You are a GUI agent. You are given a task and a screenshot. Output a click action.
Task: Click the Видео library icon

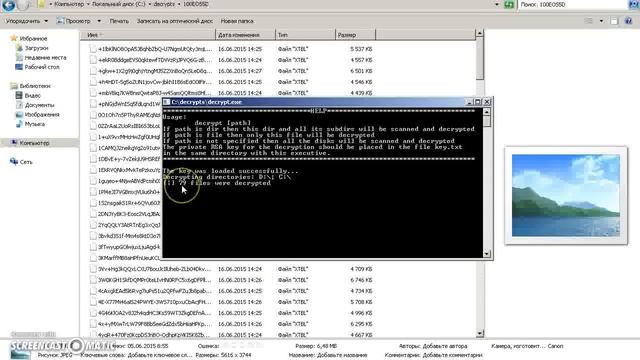(x=19, y=96)
